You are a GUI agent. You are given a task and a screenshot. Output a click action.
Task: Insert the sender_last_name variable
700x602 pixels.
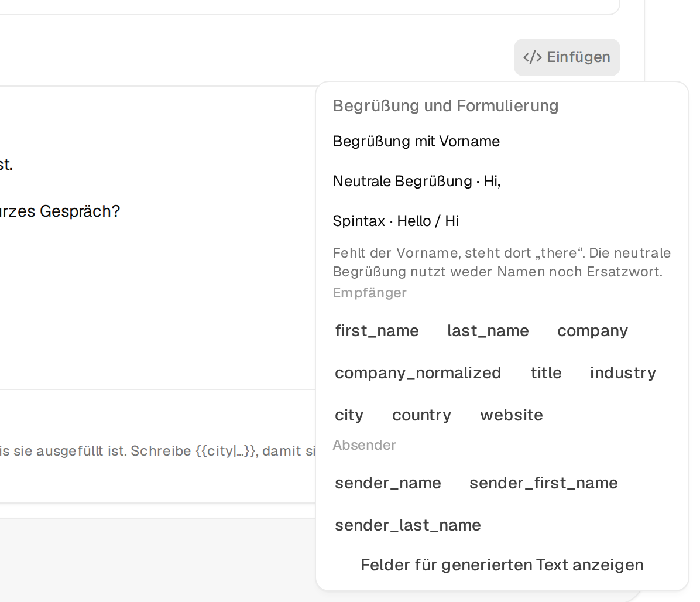point(407,526)
